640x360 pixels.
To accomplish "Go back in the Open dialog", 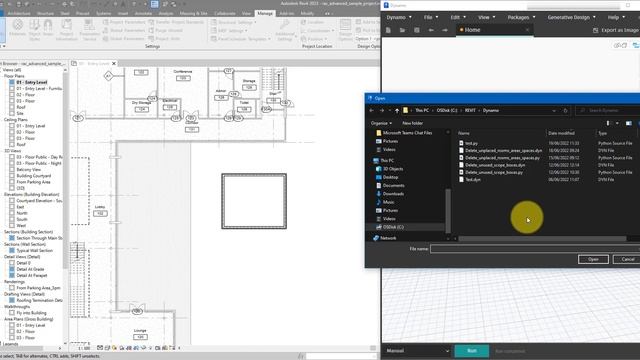I will click(371, 111).
